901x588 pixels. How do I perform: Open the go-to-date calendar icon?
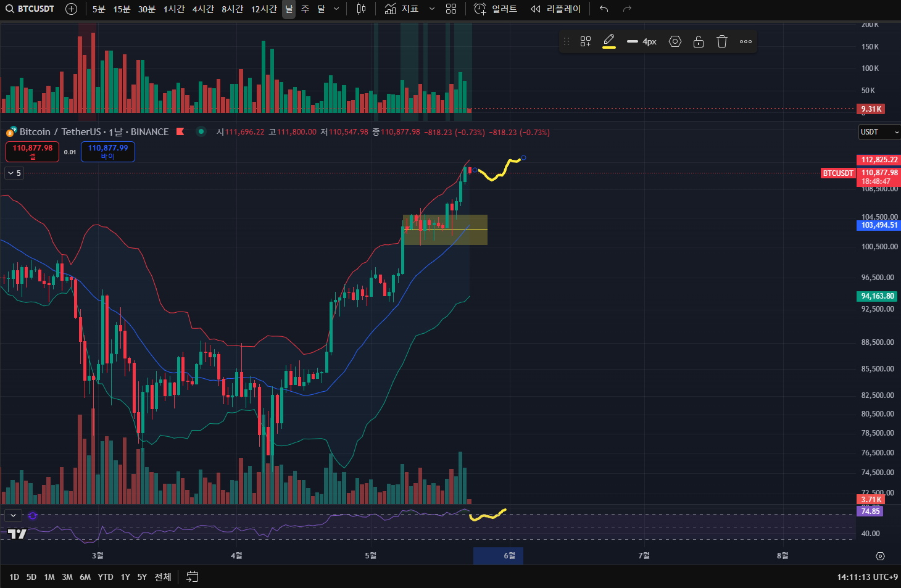[193, 577]
